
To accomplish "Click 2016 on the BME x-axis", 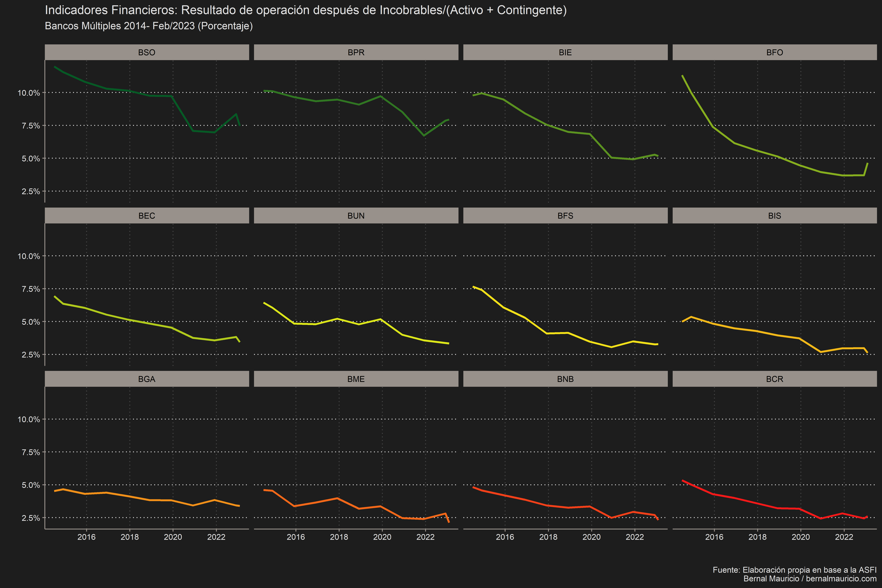I will click(296, 537).
